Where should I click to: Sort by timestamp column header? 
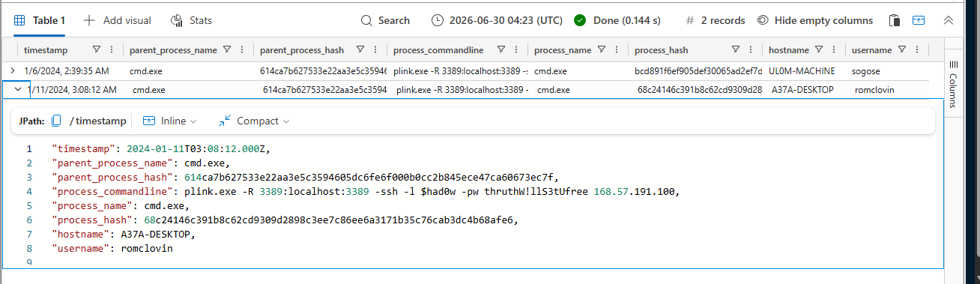coord(46,50)
